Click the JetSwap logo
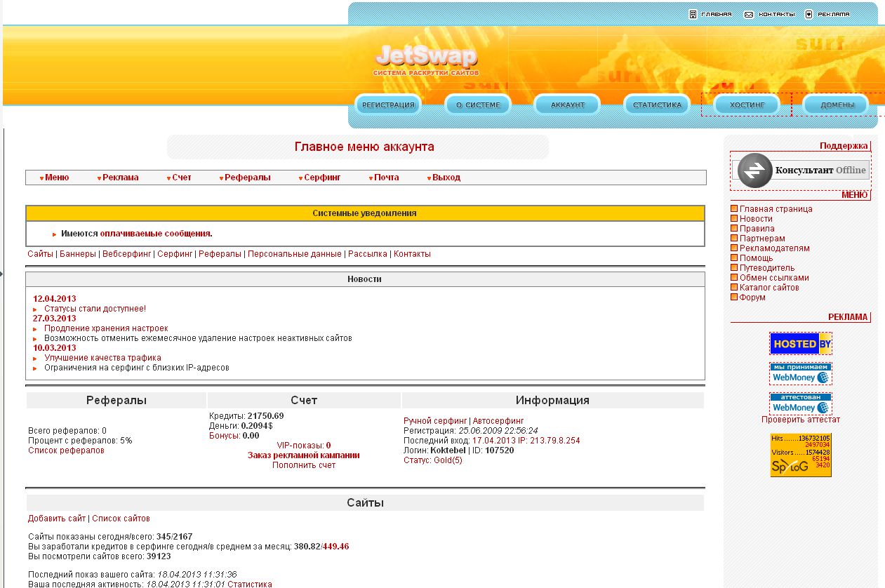Screen dimensions: 885x588 425,59
